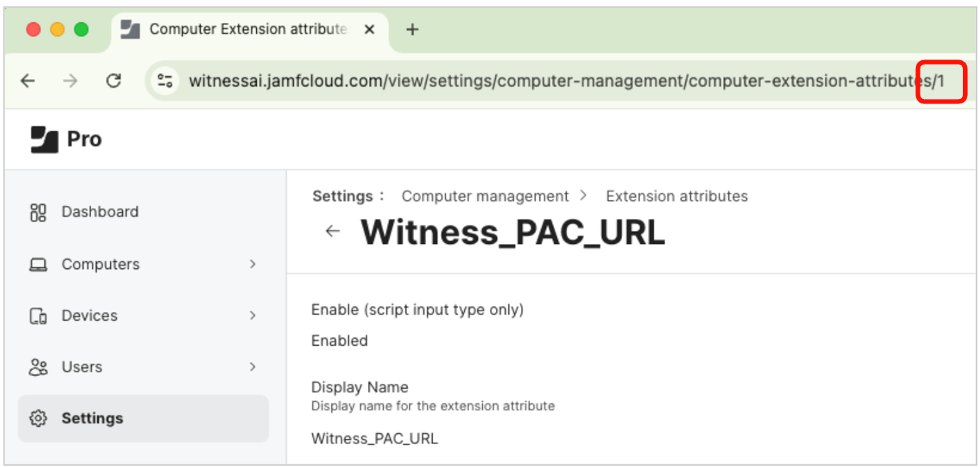Open the Settings menu item
The height and width of the screenshot is (467, 980).
pos(143,418)
